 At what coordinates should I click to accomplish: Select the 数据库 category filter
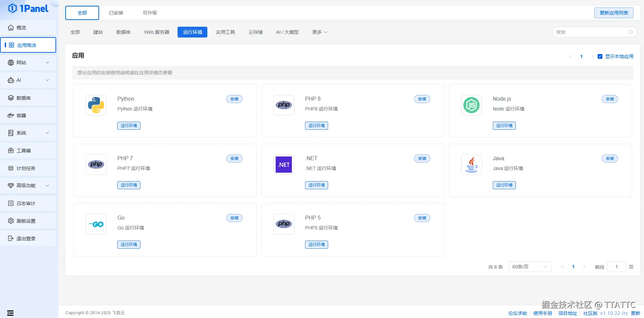pos(123,32)
